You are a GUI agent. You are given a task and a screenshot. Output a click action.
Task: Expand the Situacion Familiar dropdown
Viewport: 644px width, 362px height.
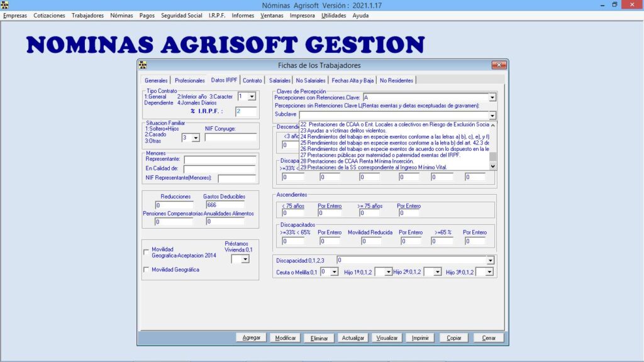click(196, 138)
